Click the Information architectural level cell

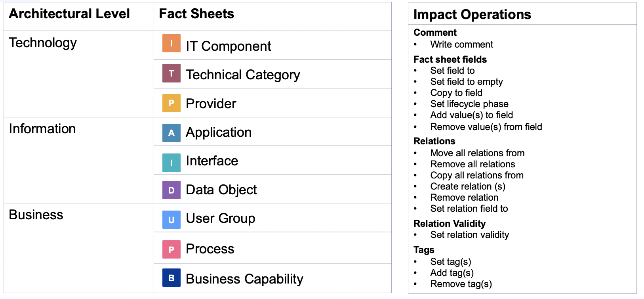click(79, 160)
